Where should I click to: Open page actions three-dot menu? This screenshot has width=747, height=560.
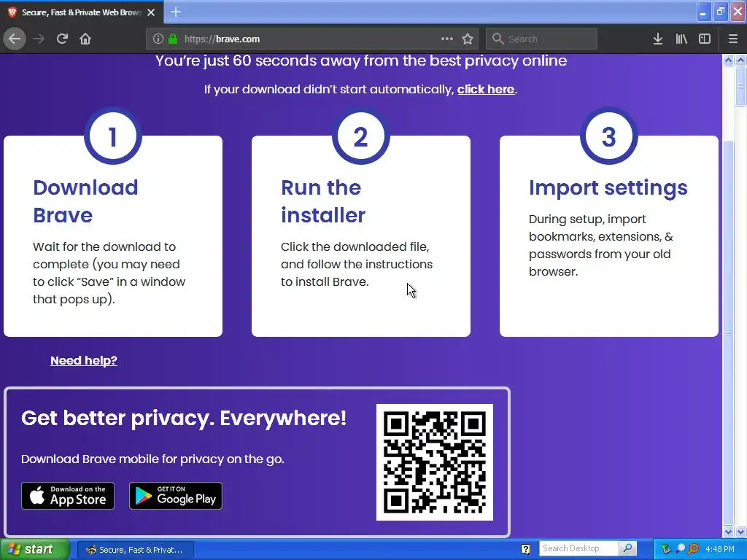coord(447,39)
